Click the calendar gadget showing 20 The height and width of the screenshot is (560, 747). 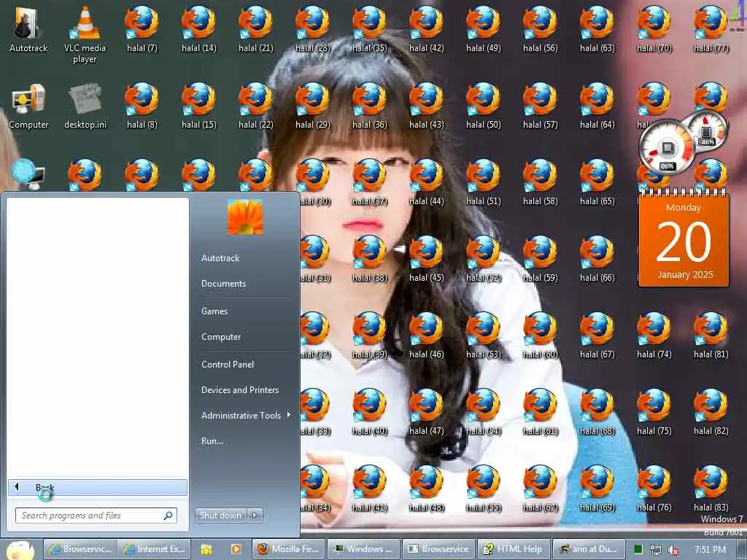point(684,238)
